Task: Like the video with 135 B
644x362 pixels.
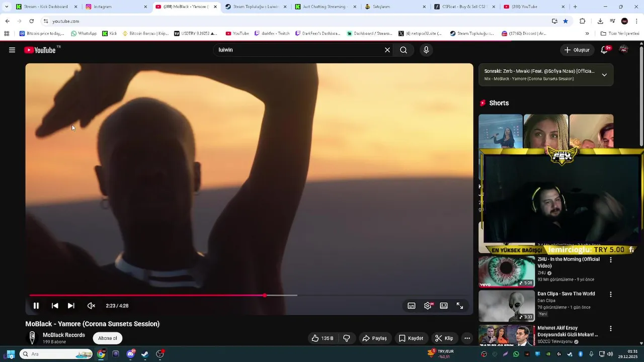Action: (323, 338)
